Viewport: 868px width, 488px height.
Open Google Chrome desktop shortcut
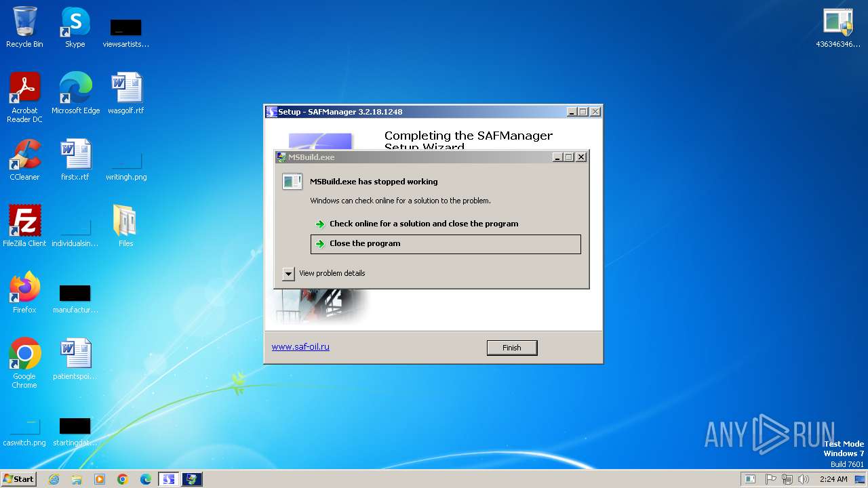click(x=24, y=363)
